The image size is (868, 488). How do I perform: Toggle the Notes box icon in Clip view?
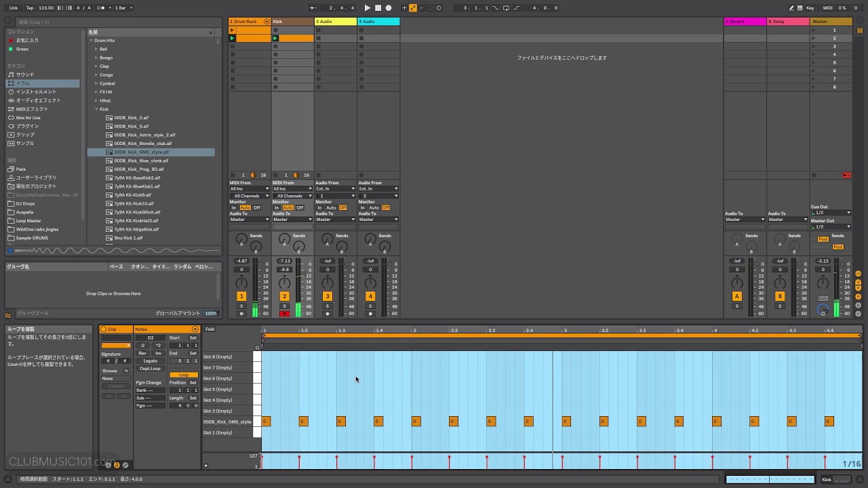coord(117,465)
